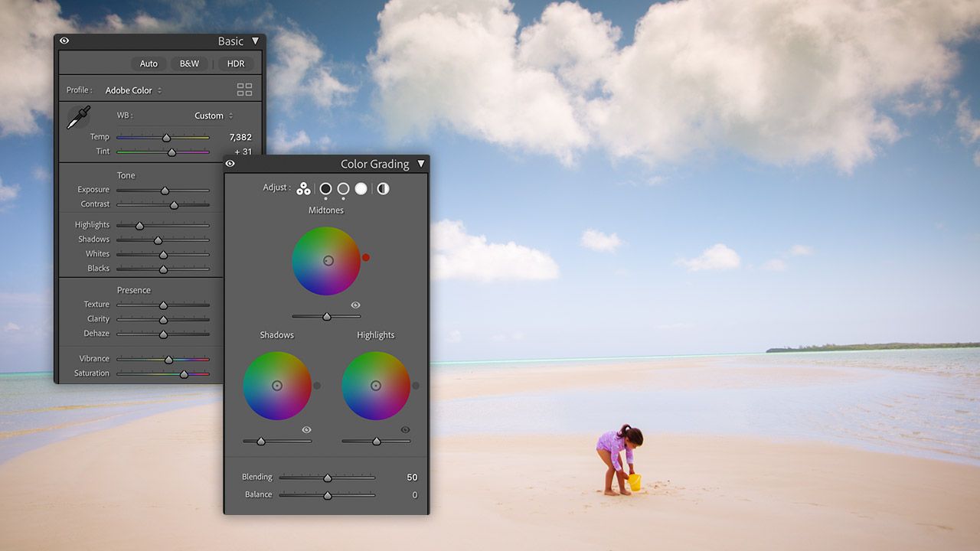Click the Exposure label
This screenshot has height=551, width=980.
[x=93, y=190]
